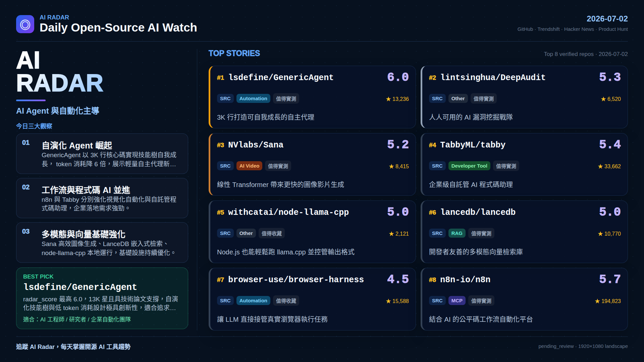Click the 值得實測 tag on TabbyML/tabby

(506, 166)
